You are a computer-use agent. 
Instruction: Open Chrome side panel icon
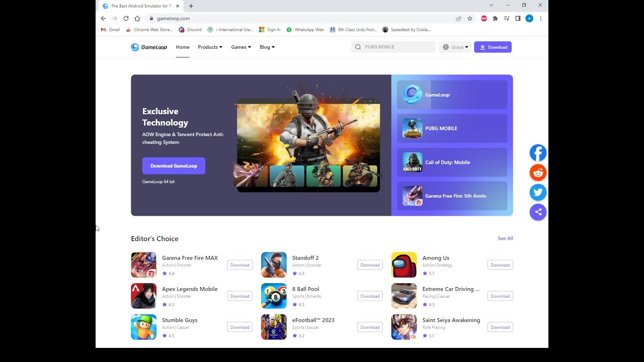tap(518, 19)
